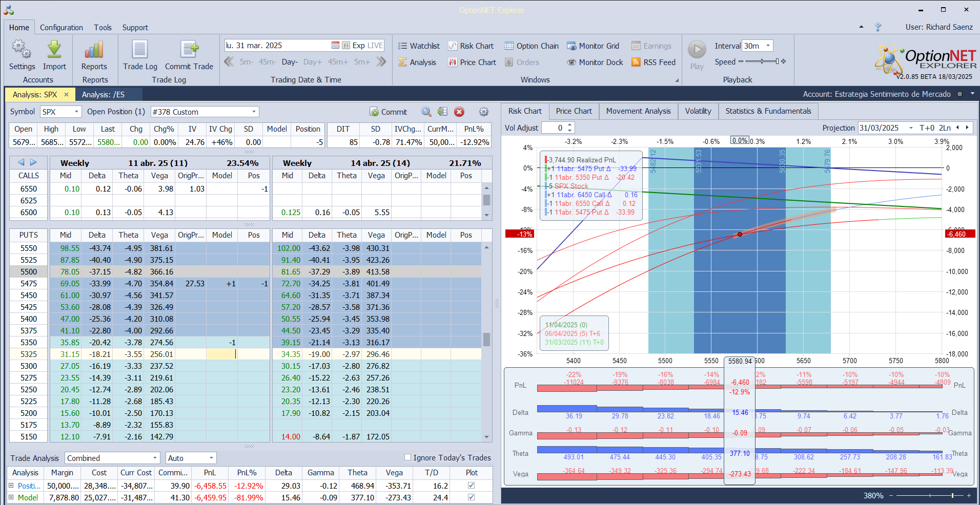980x505 pixels.
Task: Open the Auto dropdown
Action: click(x=211, y=458)
